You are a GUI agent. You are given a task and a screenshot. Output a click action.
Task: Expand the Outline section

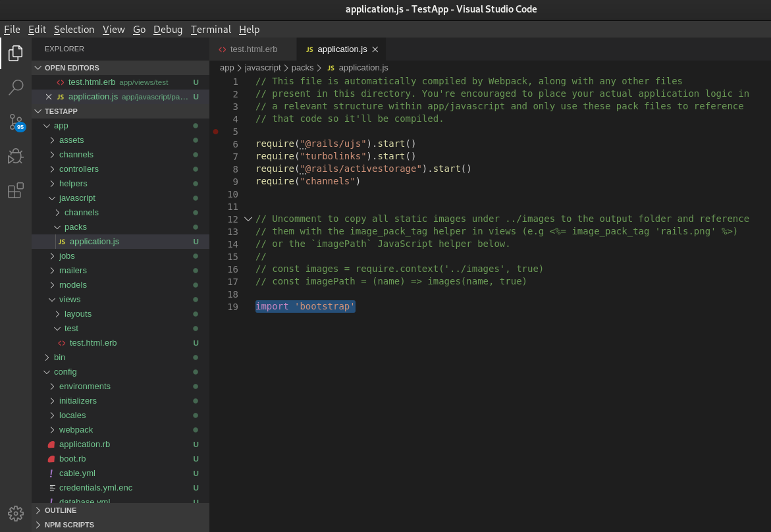(x=61, y=510)
